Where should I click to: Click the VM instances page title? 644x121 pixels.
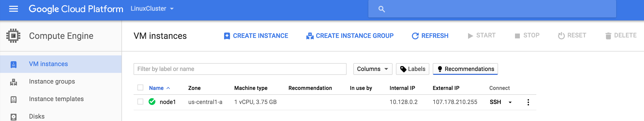point(160,36)
